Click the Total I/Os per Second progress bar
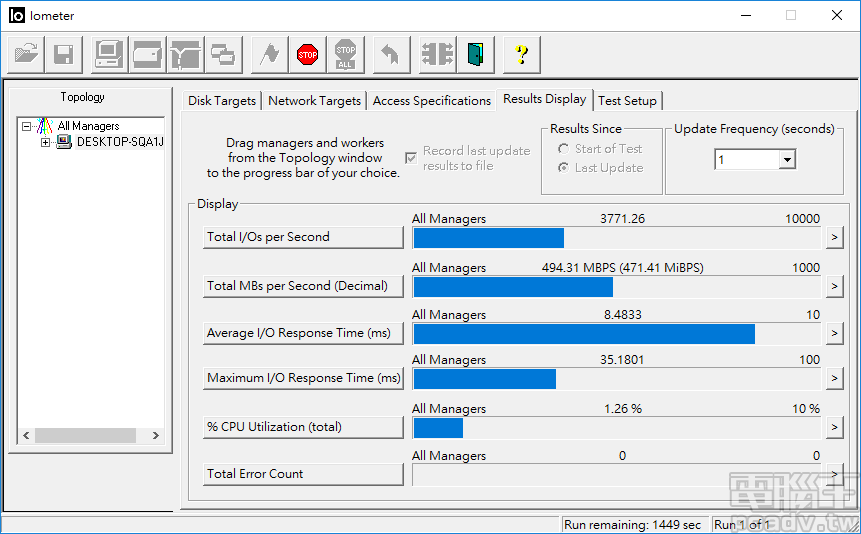This screenshot has width=861, height=534. click(x=617, y=238)
